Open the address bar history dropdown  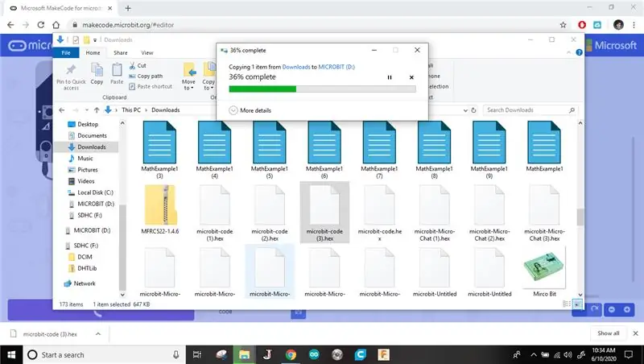tap(465, 110)
